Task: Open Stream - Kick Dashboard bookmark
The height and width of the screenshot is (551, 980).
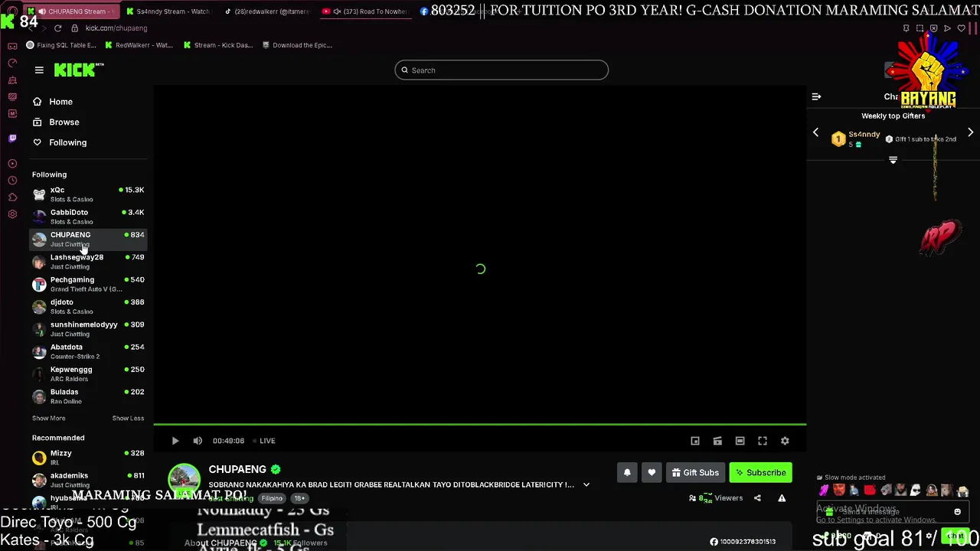Action: pos(218,45)
